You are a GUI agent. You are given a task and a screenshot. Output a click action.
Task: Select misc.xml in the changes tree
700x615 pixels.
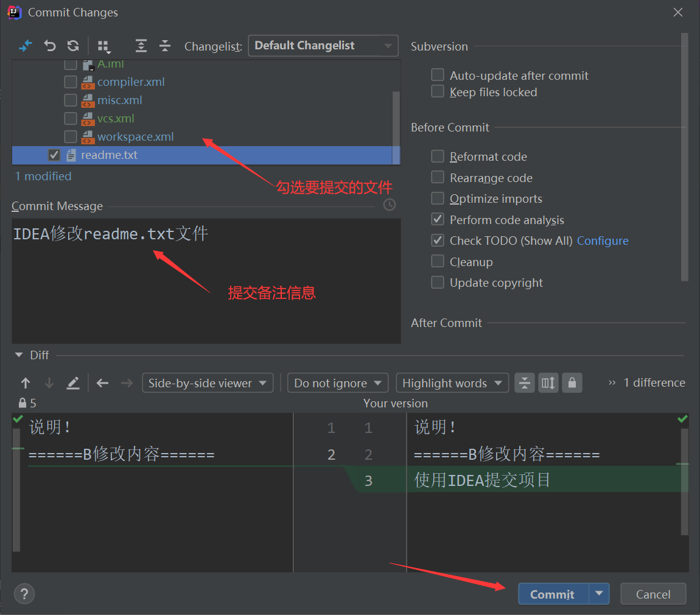(x=120, y=100)
